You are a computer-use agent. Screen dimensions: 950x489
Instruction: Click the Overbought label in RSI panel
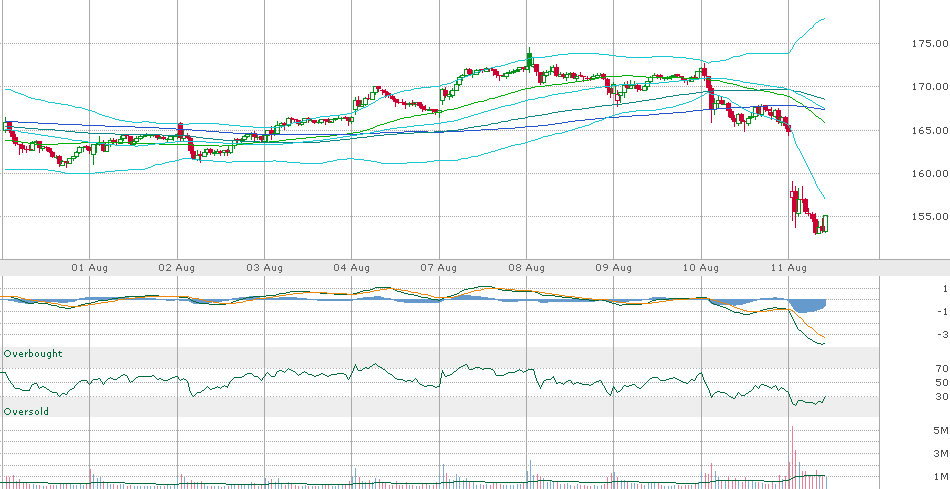point(33,354)
